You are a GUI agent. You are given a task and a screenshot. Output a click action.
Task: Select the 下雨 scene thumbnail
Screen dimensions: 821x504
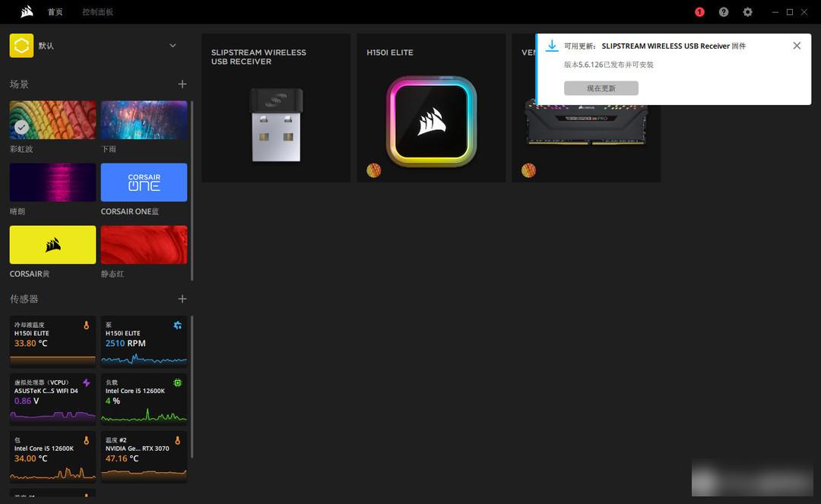144,120
